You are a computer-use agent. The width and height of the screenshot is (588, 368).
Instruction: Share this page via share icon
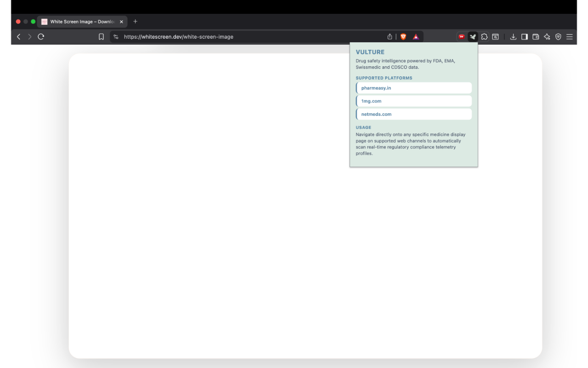tap(390, 37)
